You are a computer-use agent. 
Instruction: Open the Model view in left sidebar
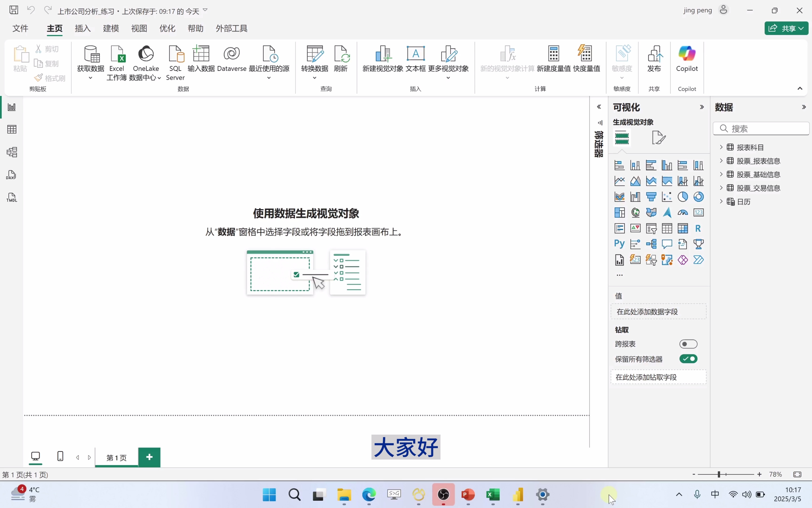(12, 152)
